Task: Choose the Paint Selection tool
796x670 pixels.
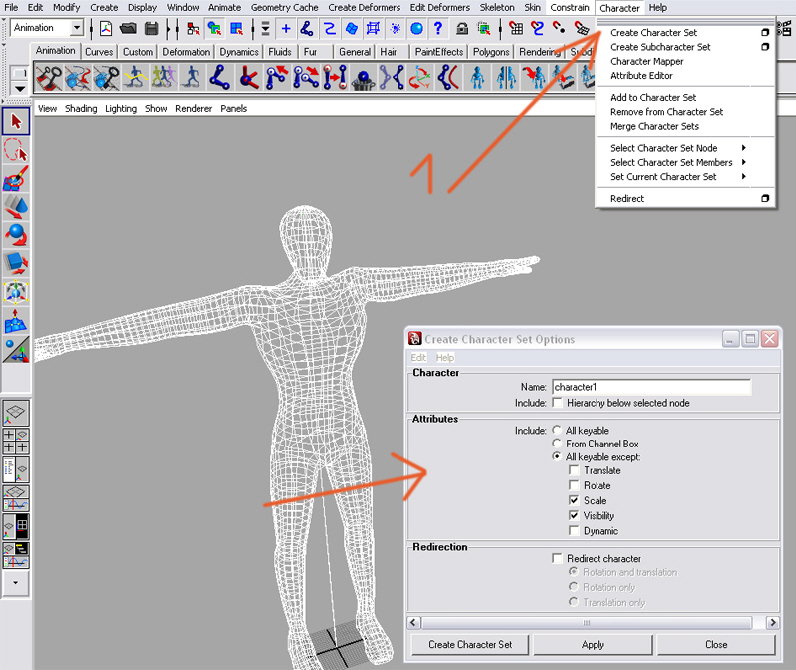Action: [16, 180]
